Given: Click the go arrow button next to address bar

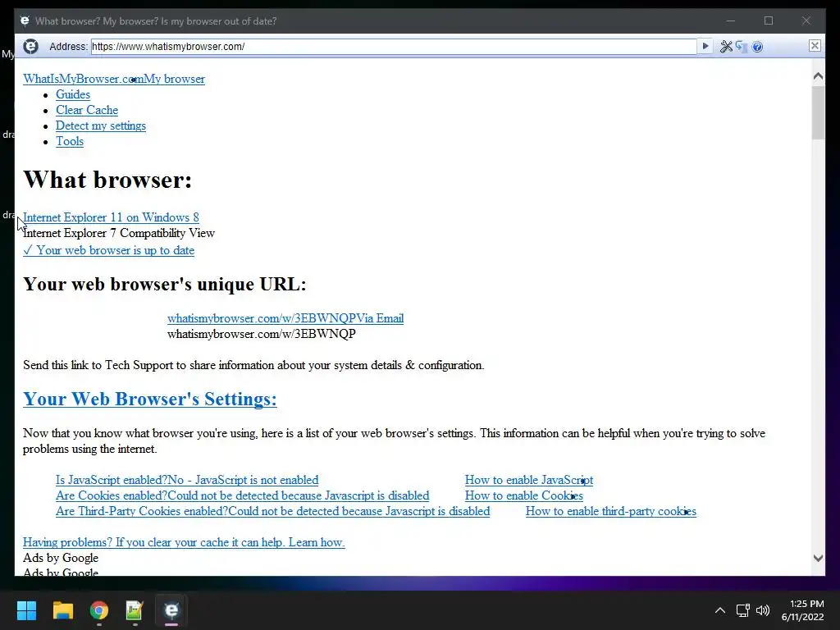Looking at the screenshot, I should 705,47.
